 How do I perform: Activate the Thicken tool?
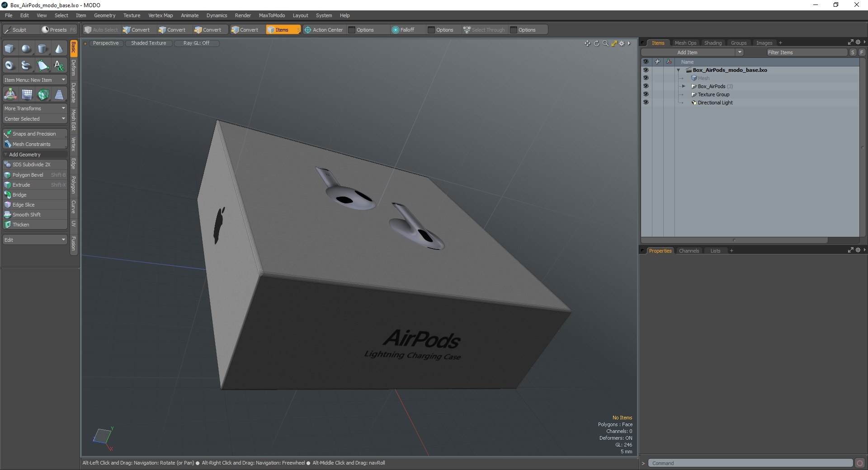tap(35, 225)
